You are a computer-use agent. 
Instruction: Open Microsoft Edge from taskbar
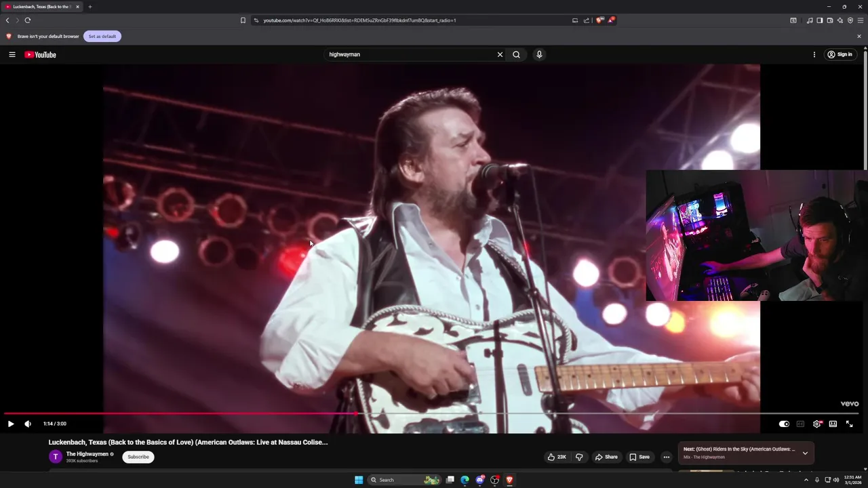(x=465, y=480)
